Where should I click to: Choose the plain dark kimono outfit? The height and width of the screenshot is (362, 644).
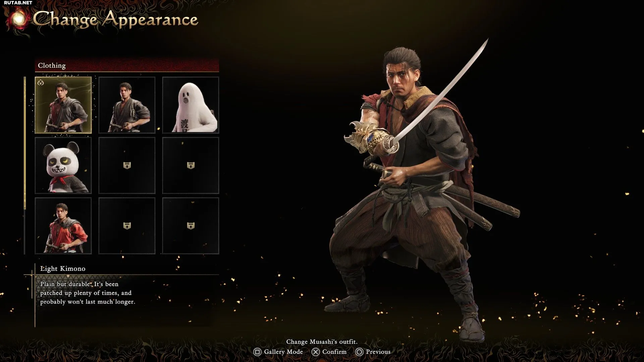coord(127,105)
